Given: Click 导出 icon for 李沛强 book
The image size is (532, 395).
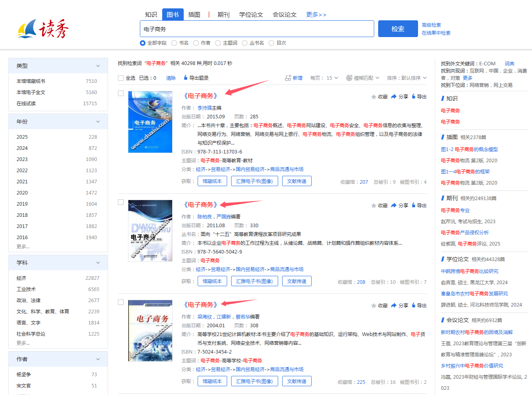Looking at the screenshot, I should click(414, 96).
